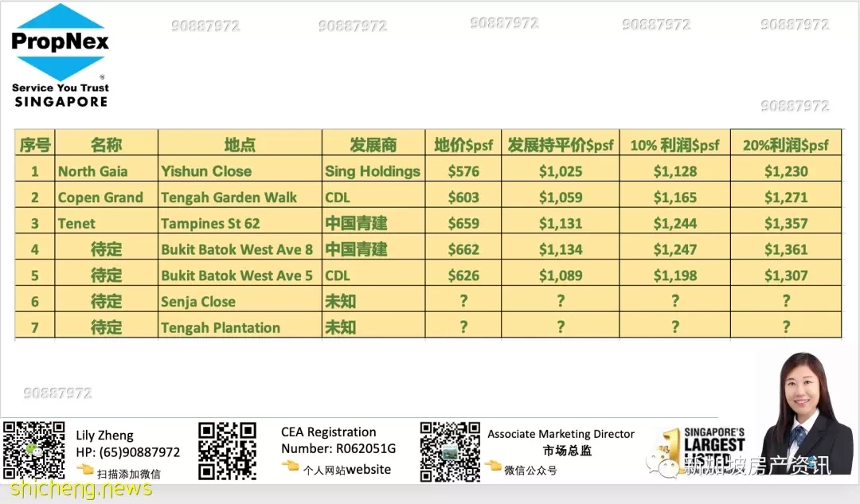Click the "扫描添加微信" label
Viewport: 860px width, 504px height.
[x=129, y=474]
